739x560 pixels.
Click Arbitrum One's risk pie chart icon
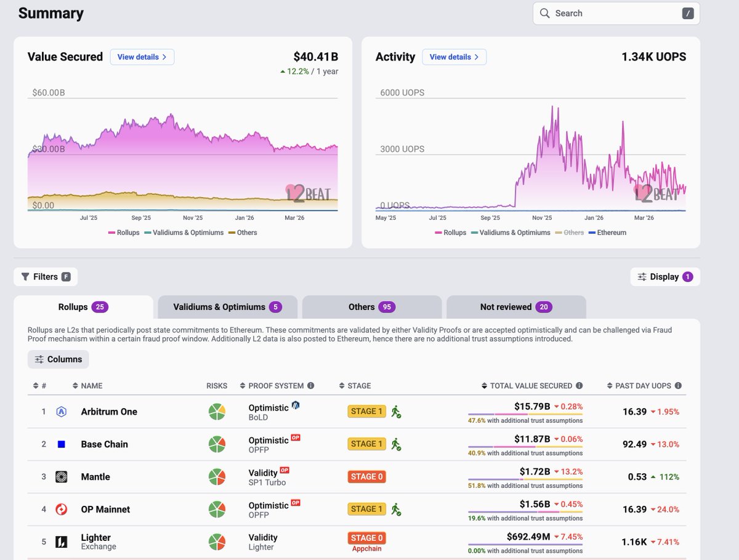pyautogui.click(x=217, y=412)
